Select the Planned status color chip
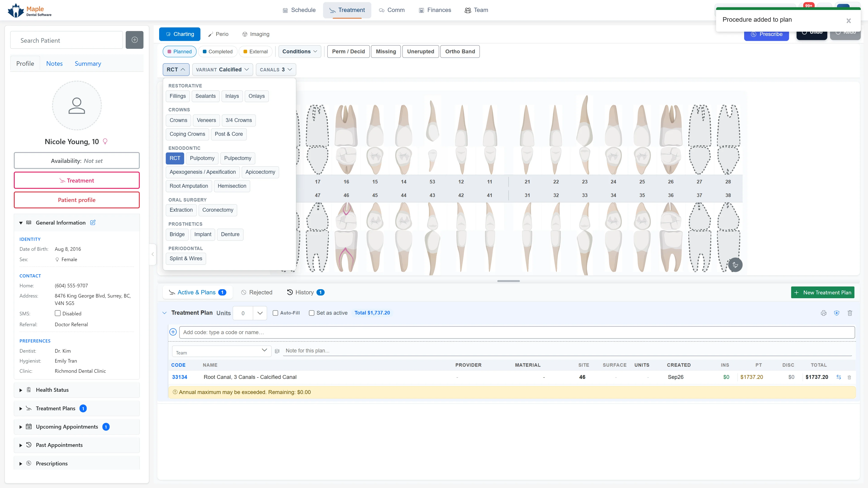 [x=180, y=52]
